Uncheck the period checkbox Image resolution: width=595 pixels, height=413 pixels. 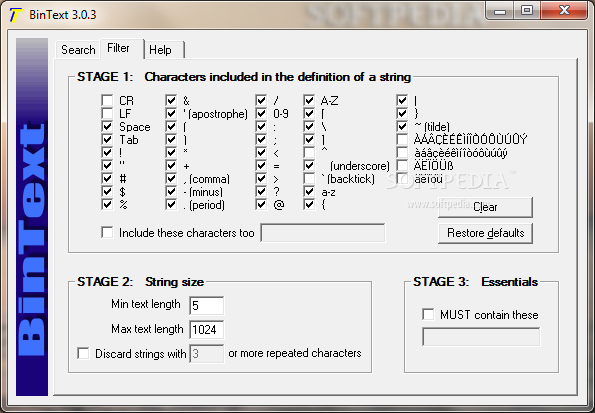tap(171, 205)
